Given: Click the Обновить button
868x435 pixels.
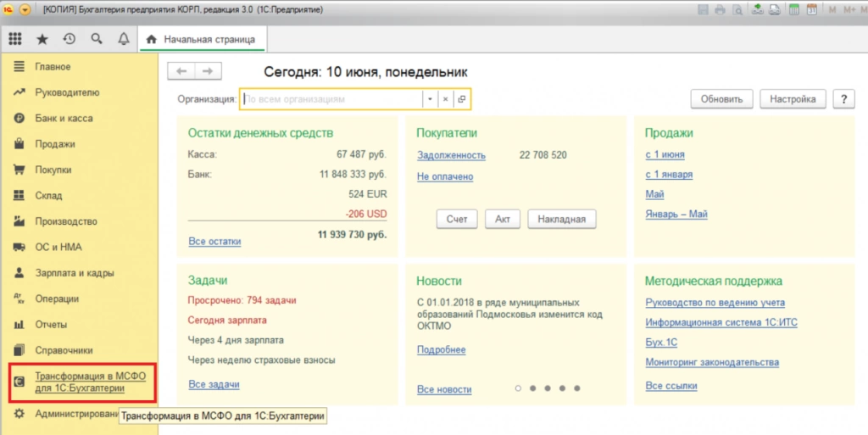Looking at the screenshot, I should coord(721,99).
